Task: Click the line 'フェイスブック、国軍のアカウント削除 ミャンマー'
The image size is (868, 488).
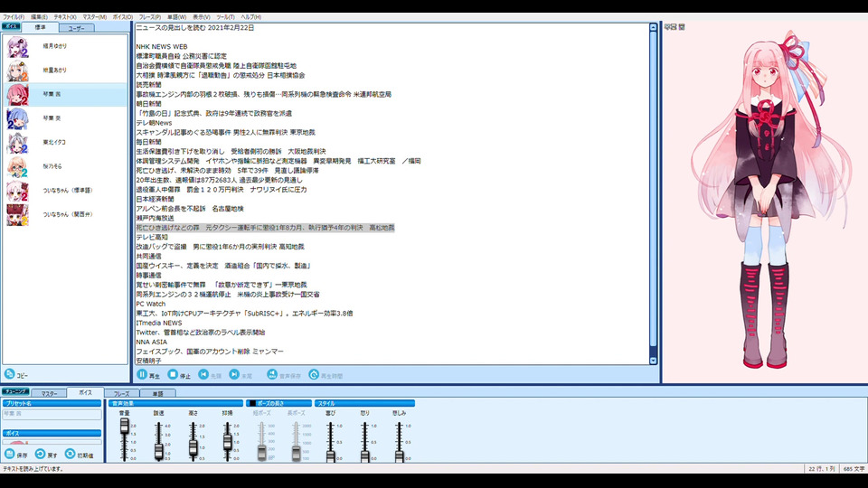Action: pyautogui.click(x=210, y=352)
